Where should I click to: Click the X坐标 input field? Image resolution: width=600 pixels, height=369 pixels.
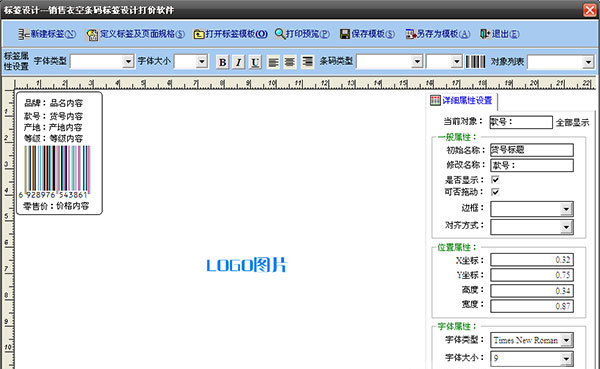[532, 260]
